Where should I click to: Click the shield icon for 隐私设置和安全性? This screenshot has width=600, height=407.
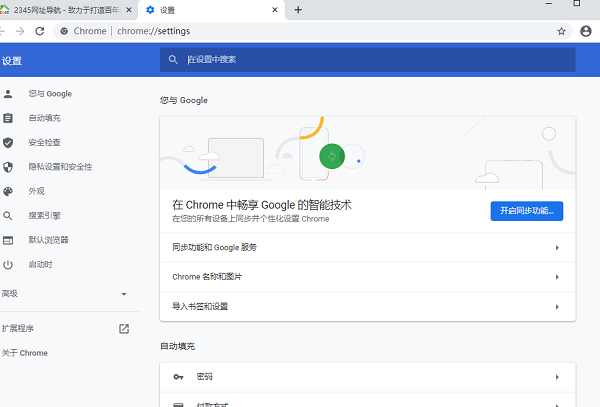(x=8, y=167)
